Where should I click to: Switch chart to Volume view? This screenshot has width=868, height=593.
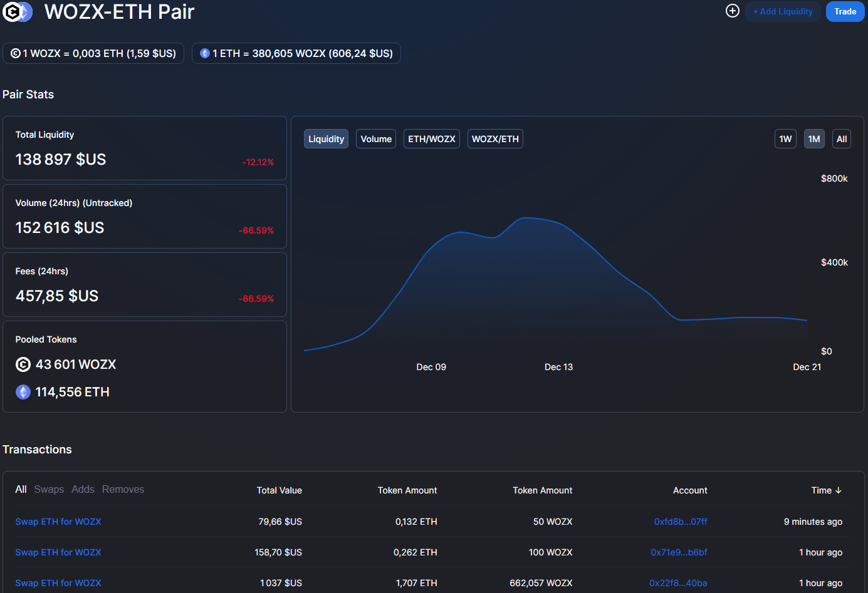[x=376, y=139]
